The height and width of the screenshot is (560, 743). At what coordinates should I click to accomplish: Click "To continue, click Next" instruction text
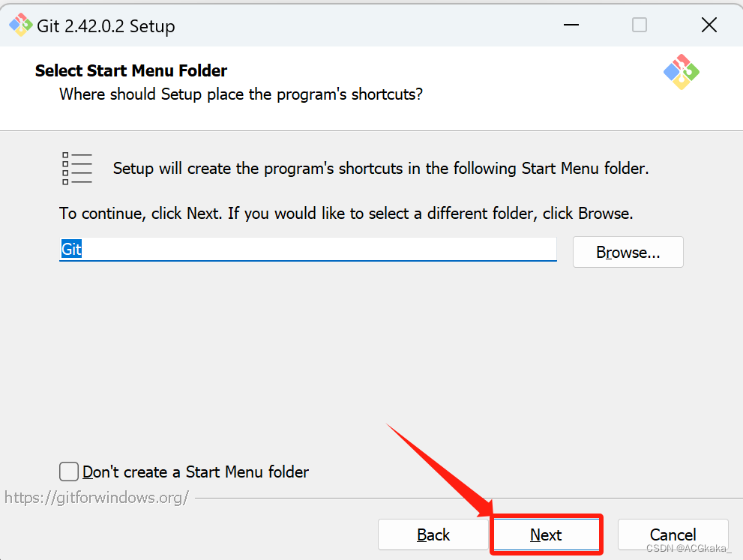pos(346,213)
